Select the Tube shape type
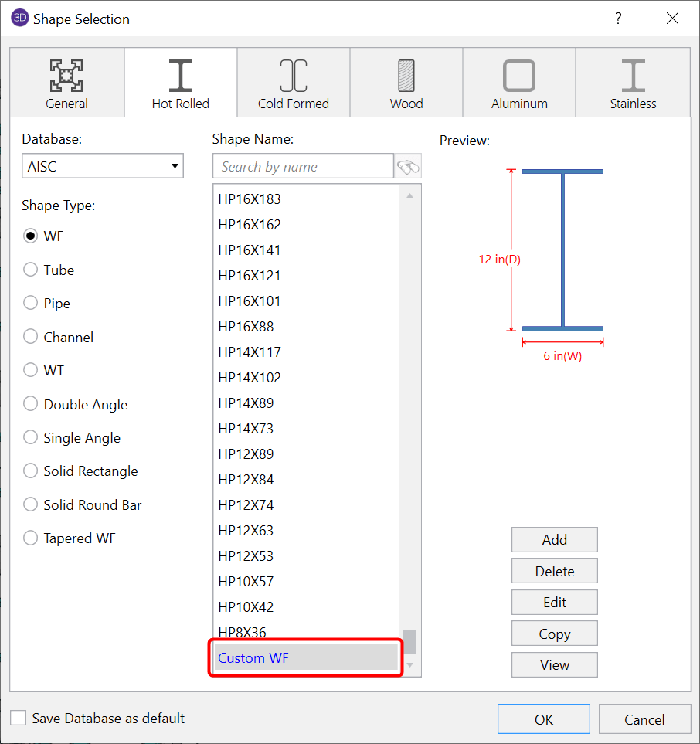700x744 pixels. pyautogui.click(x=30, y=270)
